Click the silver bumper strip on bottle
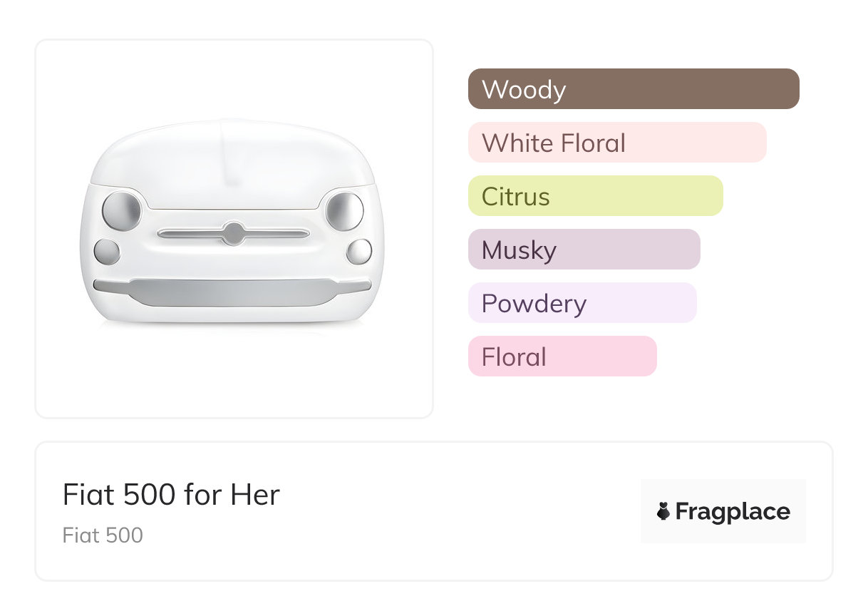868x616 pixels. pos(232,292)
